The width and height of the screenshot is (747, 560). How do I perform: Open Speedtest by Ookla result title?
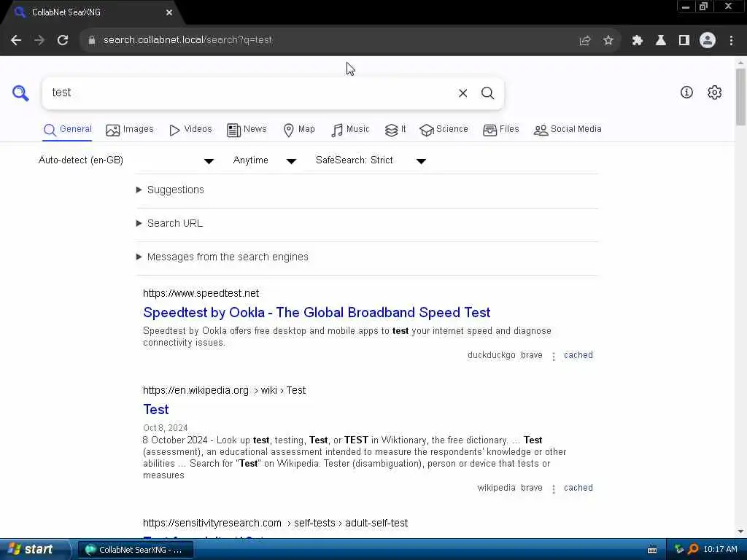[x=317, y=312]
